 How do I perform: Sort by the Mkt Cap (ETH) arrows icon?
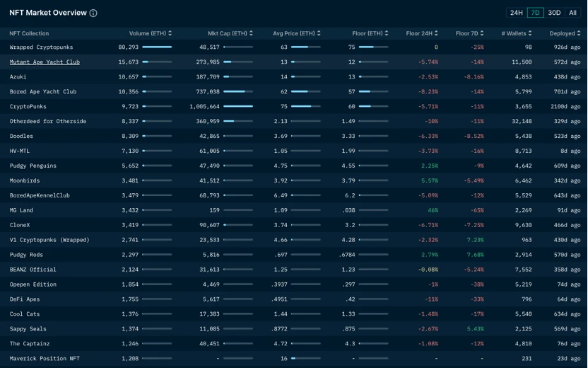[x=251, y=33]
